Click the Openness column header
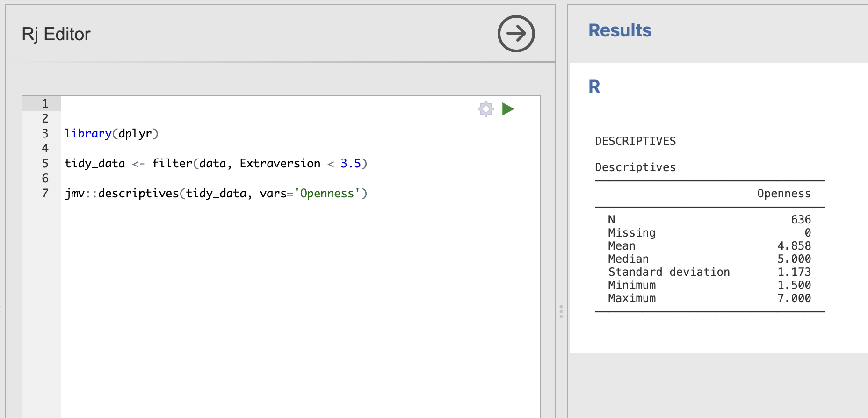 coord(784,194)
